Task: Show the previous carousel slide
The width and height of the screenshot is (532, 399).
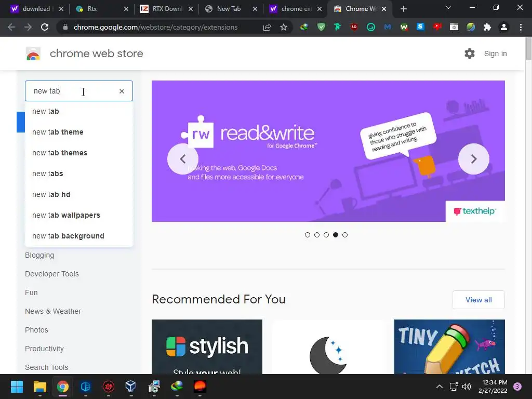Action: coord(183,159)
